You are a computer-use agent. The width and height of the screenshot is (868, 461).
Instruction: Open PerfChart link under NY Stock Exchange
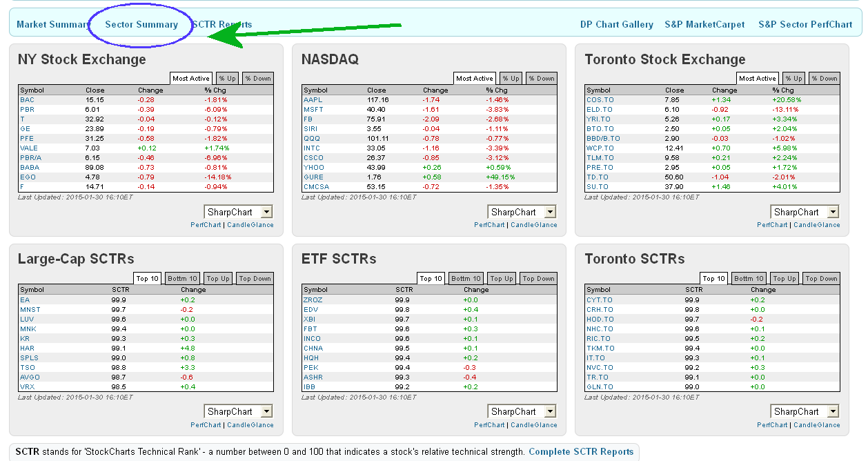coord(206,225)
